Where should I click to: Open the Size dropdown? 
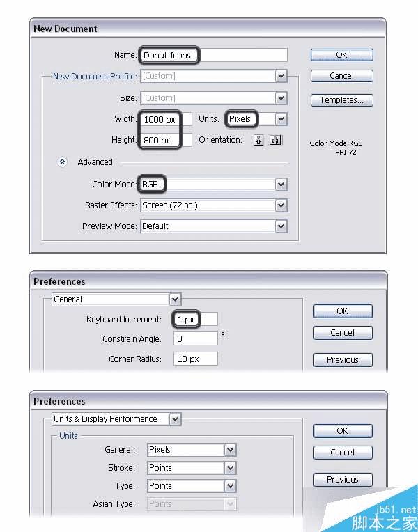point(281,98)
